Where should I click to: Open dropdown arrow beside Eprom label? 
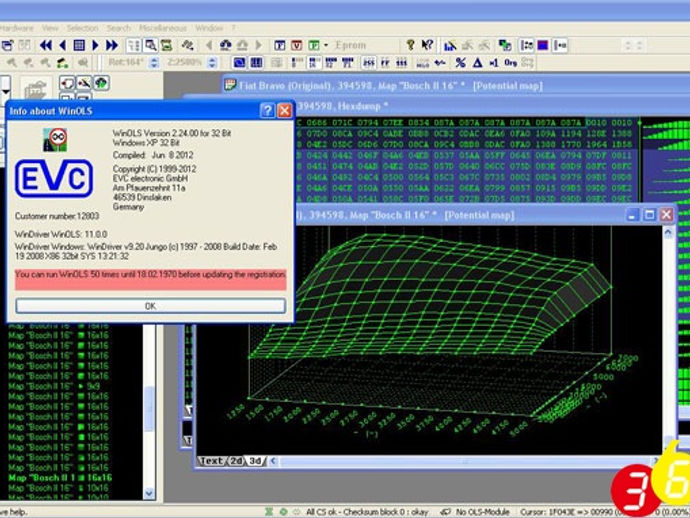(326, 45)
